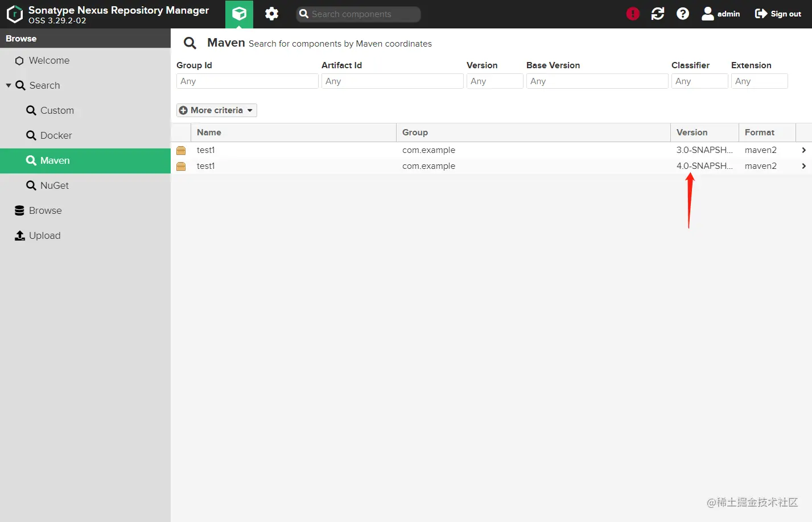Open the Administration gear icon
The width and height of the screenshot is (812, 522).
click(271, 14)
